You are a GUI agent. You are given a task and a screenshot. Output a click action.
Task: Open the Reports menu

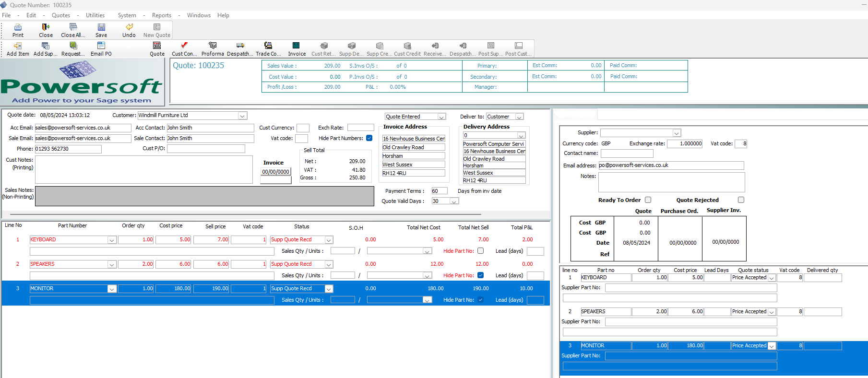coord(161,15)
